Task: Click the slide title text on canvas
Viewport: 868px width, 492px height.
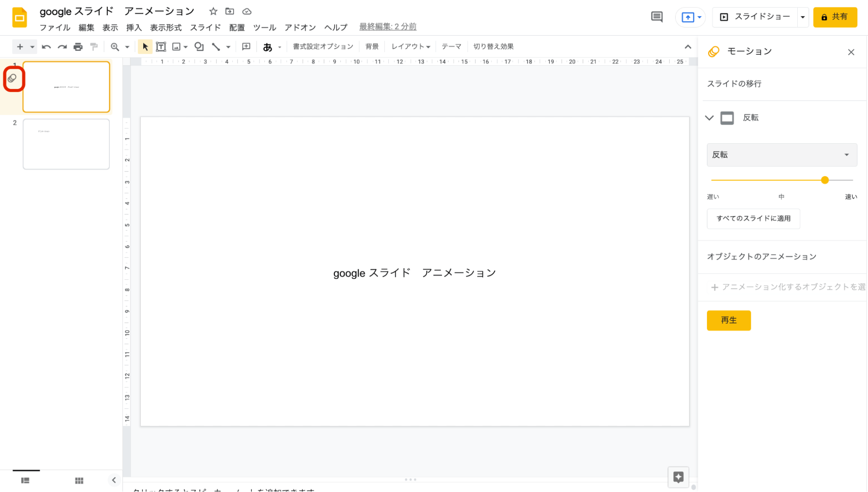Action: (414, 273)
